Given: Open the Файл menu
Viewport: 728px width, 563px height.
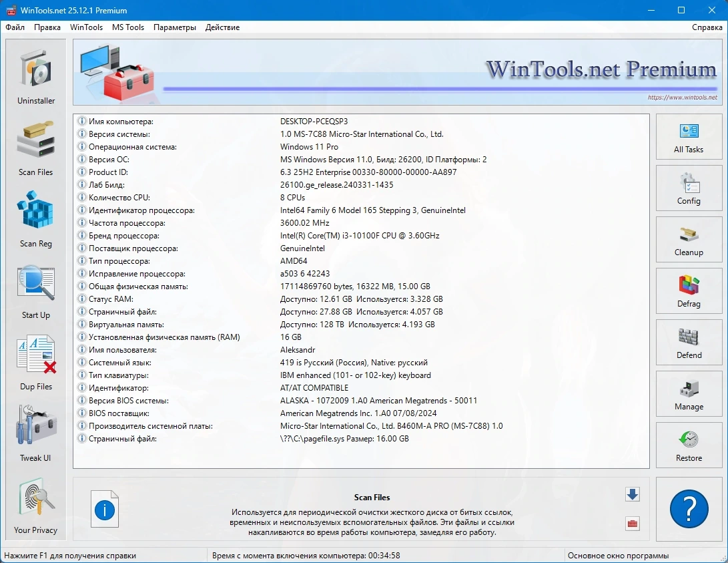Looking at the screenshot, I should [x=15, y=27].
